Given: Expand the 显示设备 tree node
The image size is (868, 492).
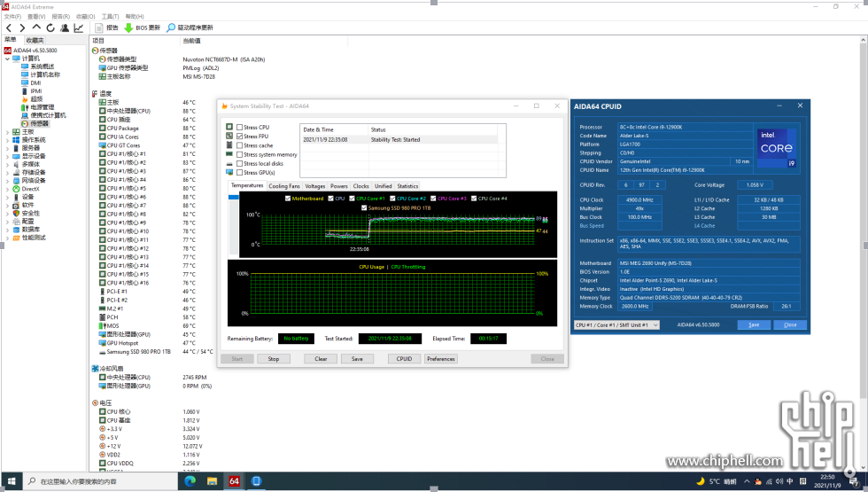Looking at the screenshot, I should [x=7, y=156].
